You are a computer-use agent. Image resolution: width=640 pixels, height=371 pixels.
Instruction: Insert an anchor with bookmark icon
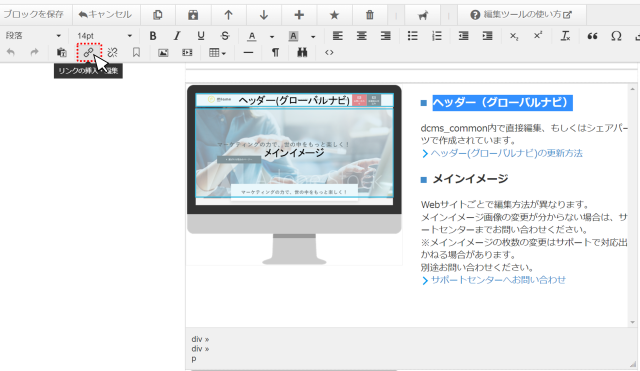(x=136, y=53)
